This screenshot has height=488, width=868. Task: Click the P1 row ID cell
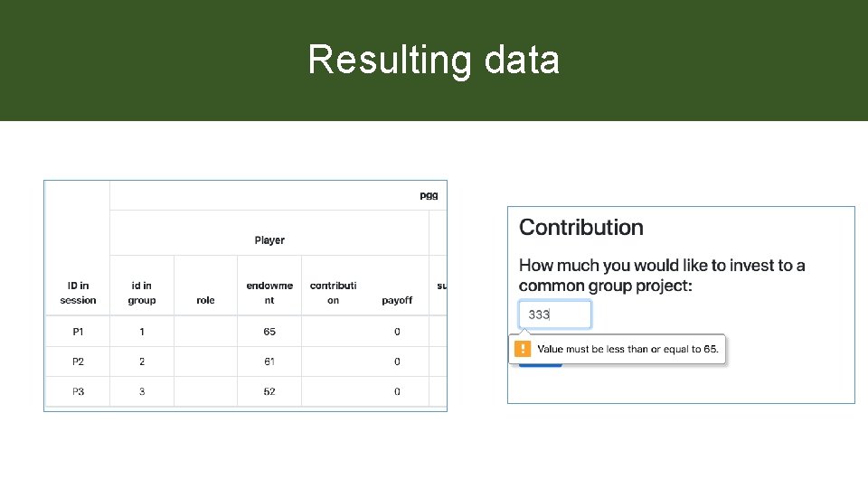coord(78,332)
